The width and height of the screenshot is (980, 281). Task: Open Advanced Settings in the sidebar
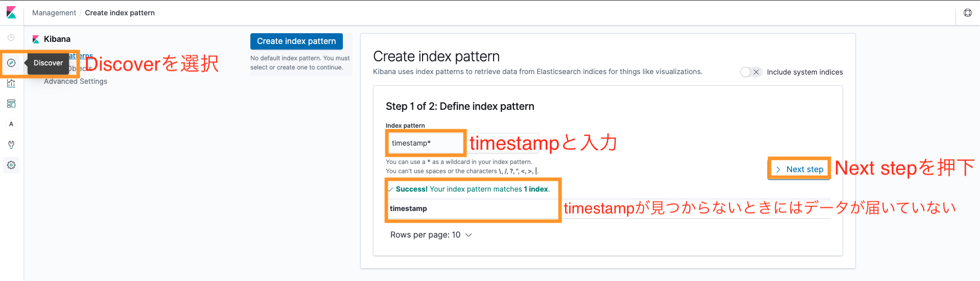76,81
